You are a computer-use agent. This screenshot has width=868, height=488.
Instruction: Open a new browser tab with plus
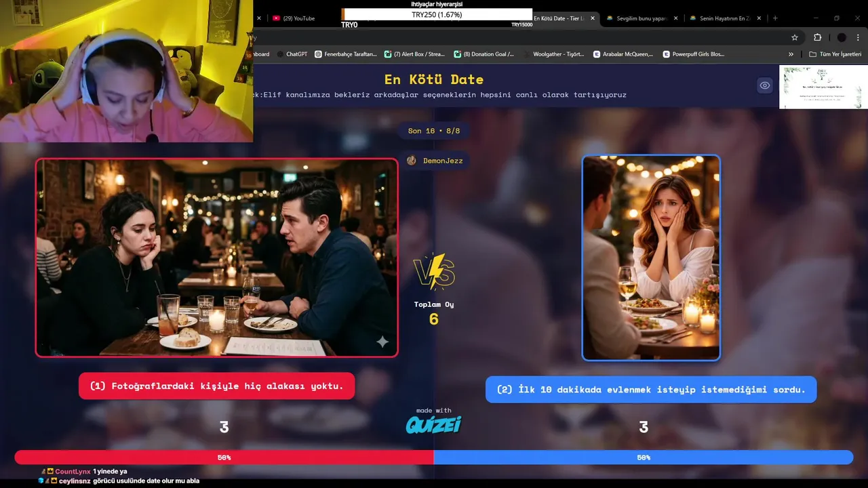point(775,18)
